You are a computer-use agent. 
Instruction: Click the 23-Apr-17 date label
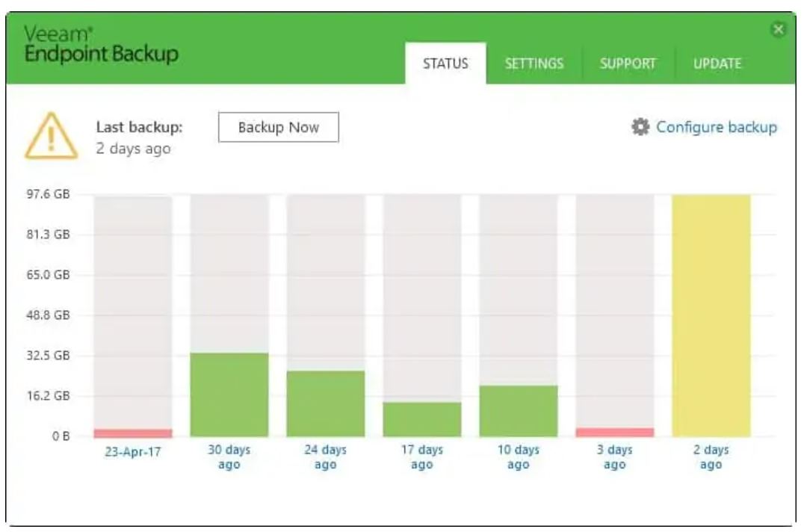133,453
